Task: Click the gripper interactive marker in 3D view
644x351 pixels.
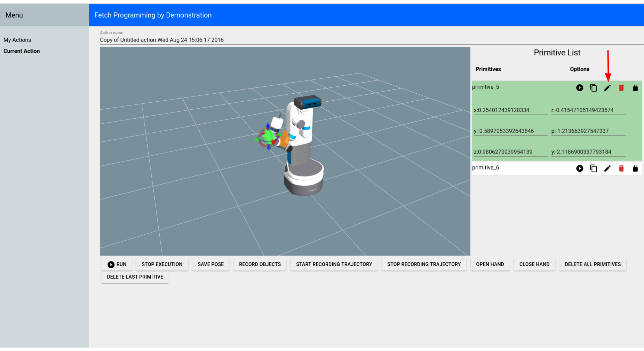Action: pyautogui.click(x=268, y=137)
